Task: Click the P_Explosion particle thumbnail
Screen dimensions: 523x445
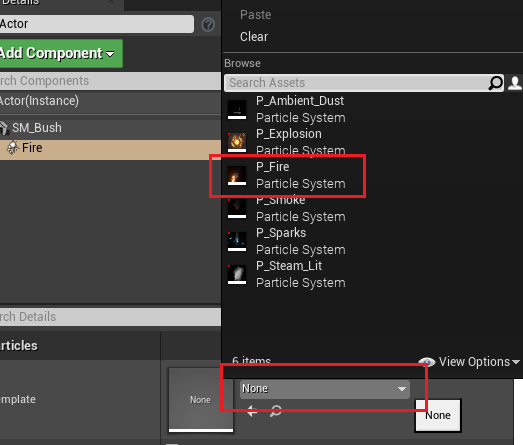Action: (237, 142)
